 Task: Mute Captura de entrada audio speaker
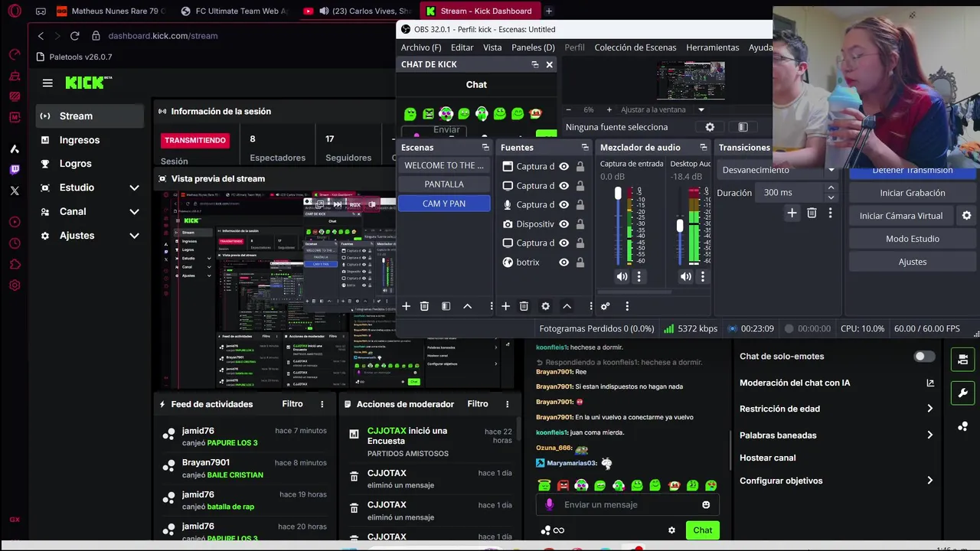pyautogui.click(x=622, y=277)
